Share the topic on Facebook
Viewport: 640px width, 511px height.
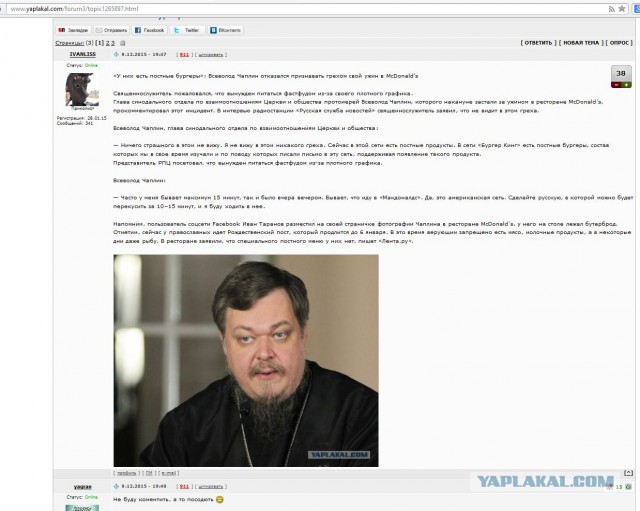pos(149,30)
